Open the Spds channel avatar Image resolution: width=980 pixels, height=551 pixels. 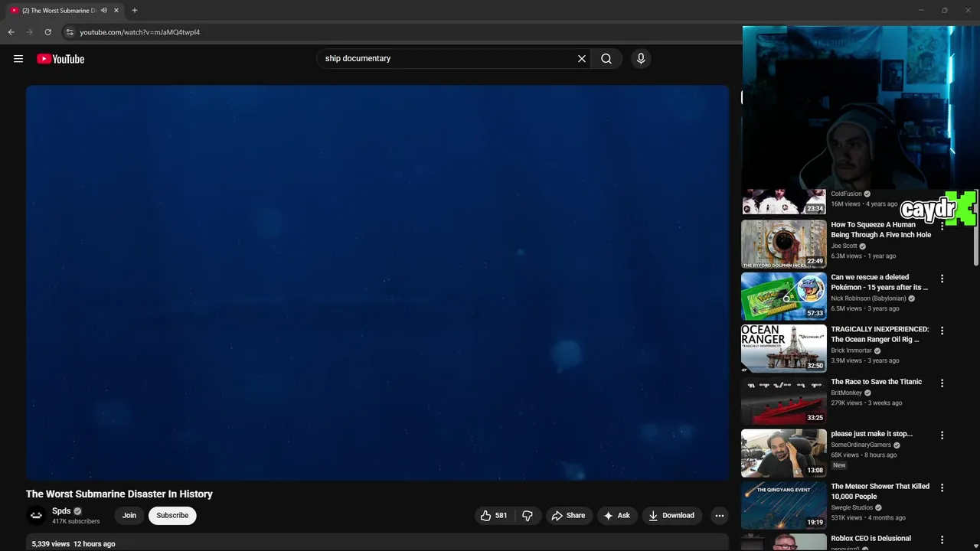pos(36,516)
